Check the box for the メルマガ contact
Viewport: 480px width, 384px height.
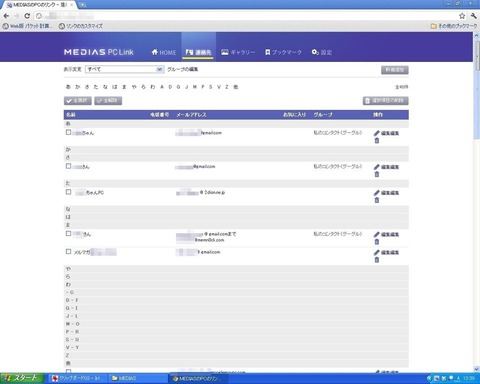pyautogui.click(x=68, y=252)
